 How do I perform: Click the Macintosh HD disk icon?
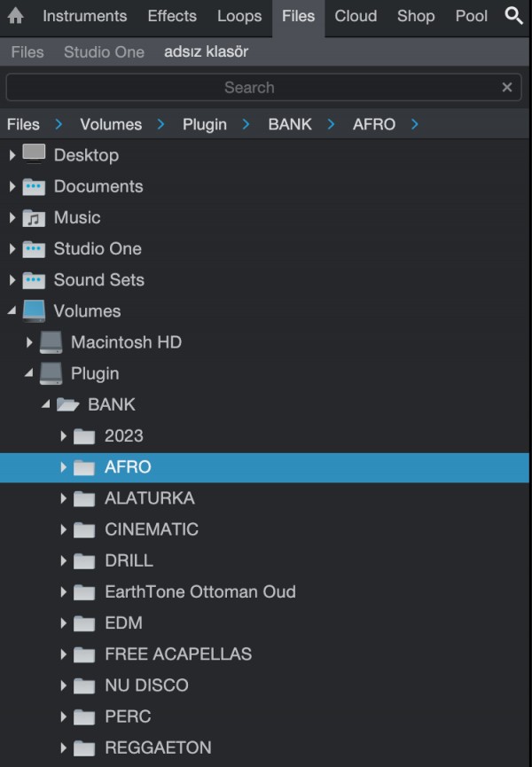pos(51,341)
